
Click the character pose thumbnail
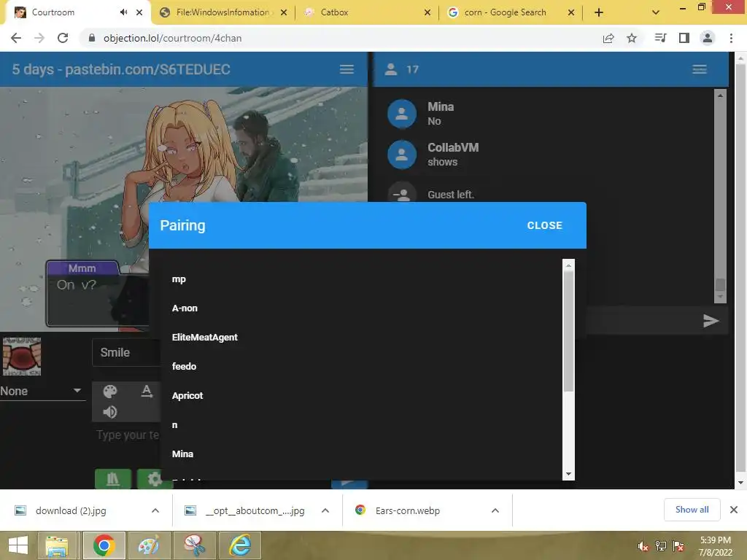[x=21, y=357]
